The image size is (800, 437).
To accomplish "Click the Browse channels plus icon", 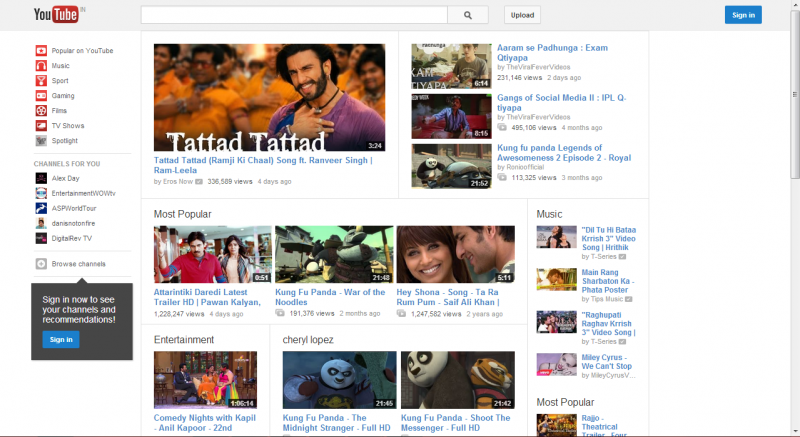I will pos(41,264).
